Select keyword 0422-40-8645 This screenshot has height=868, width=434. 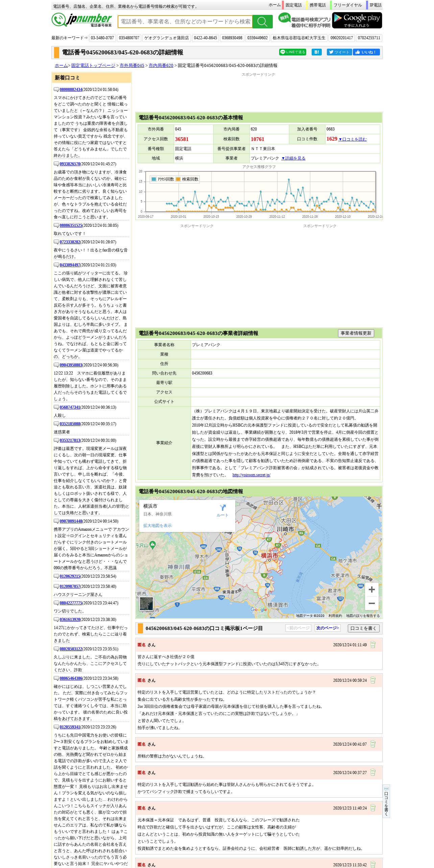[206, 38]
